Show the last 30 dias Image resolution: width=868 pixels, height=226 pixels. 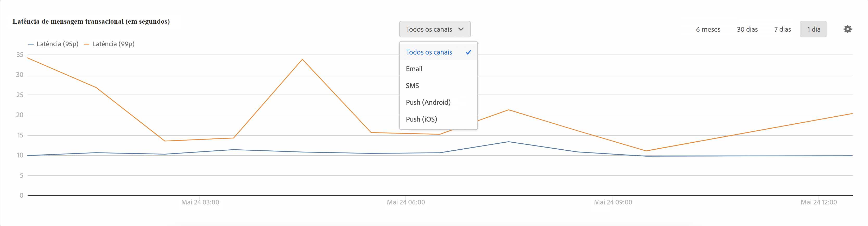(x=747, y=29)
